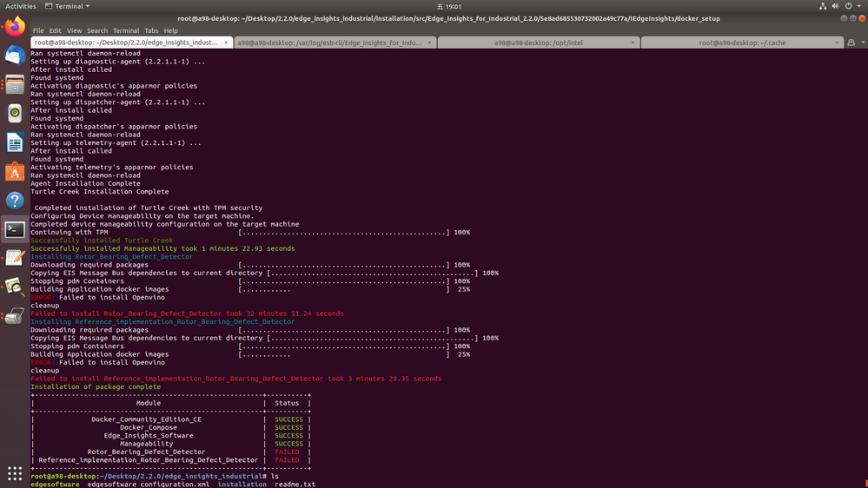Open the tab list dropdown arrow
The height and width of the screenshot is (488, 868).
click(863, 43)
